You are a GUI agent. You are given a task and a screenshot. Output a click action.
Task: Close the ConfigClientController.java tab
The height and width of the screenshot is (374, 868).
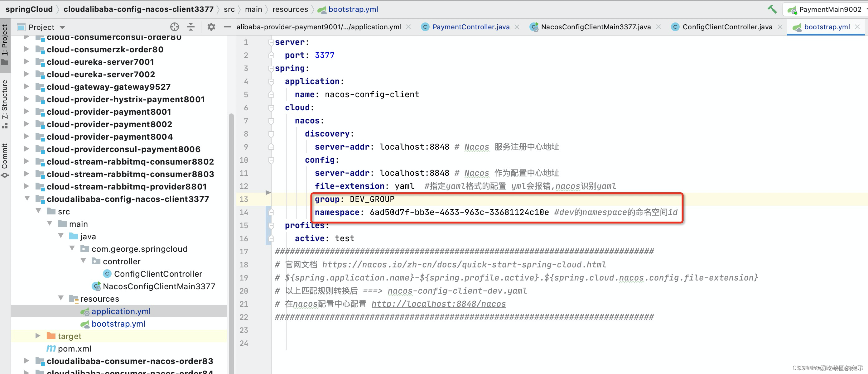[x=780, y=27]
